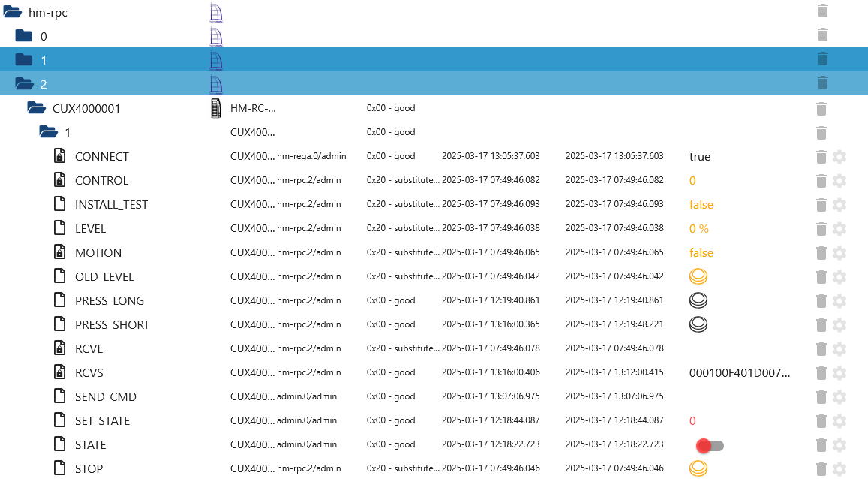Screen dimensions: 868x479
Task: Click the HM-RC device icon for CUX4000001
Action: point(216,108)
